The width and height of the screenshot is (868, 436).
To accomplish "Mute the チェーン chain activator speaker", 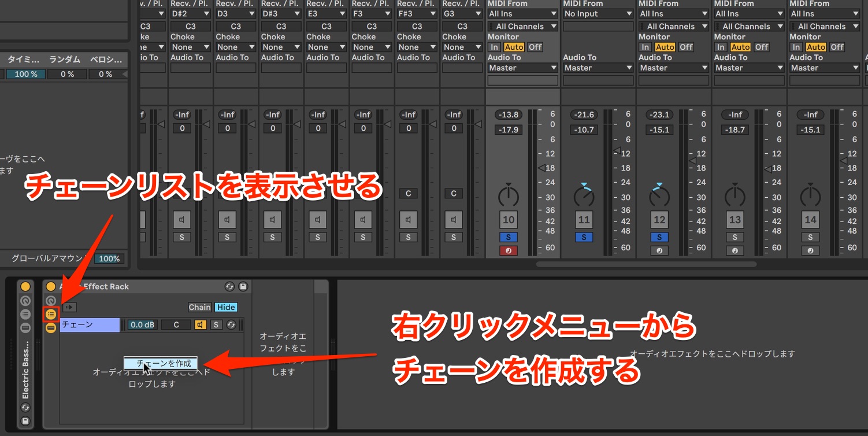I will click(201, 325).
